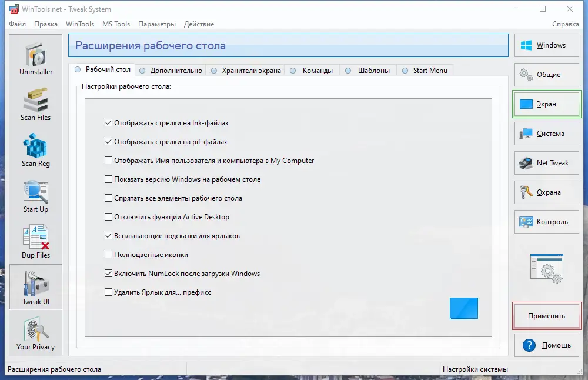Screen dimensions: 588x380
Task: Click the settings window gear graphic in the right panel
Action: [547, 269]
